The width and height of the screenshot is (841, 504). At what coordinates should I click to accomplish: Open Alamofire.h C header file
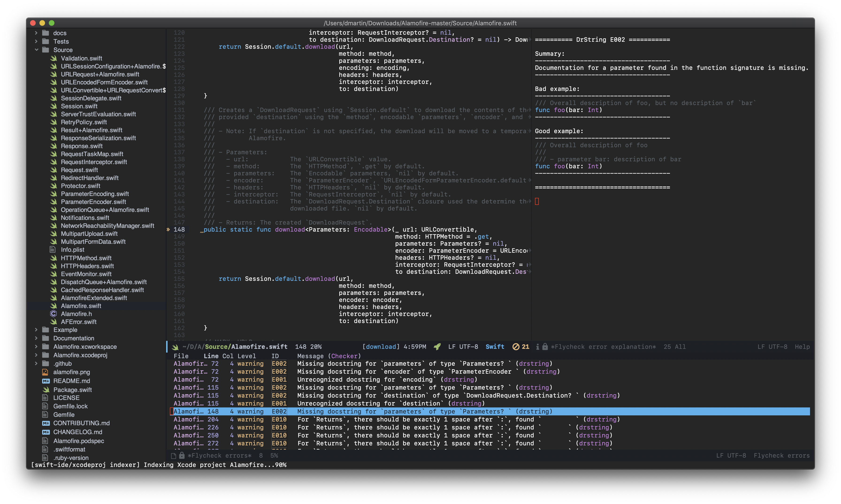pyautogui.click(x=76, y=314)
